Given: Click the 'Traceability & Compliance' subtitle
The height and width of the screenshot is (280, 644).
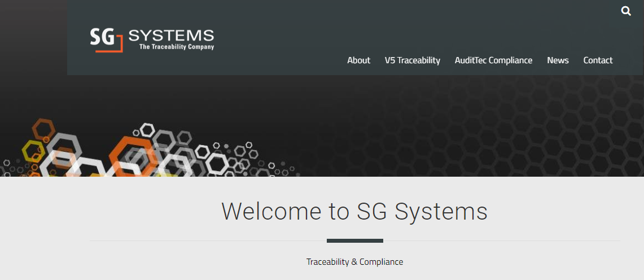Looking at the screenshot, I should point(354,262).
